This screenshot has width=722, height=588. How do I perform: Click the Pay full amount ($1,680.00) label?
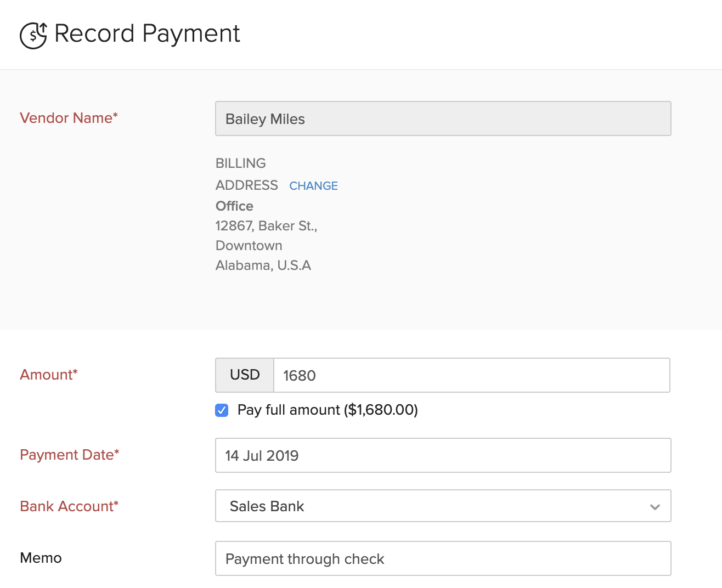[326, 410]
